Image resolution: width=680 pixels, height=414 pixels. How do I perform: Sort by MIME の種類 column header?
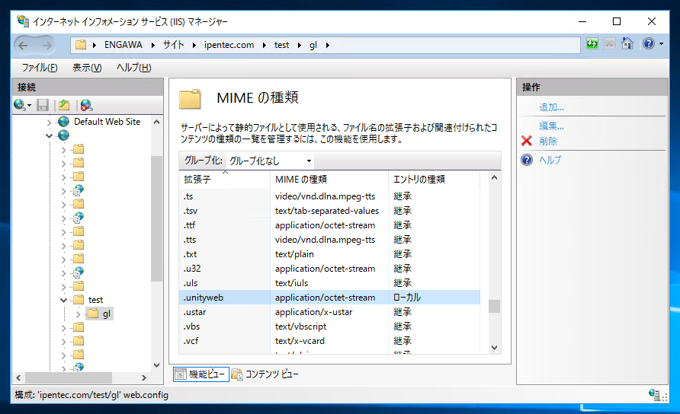click(x=329, y=179)
